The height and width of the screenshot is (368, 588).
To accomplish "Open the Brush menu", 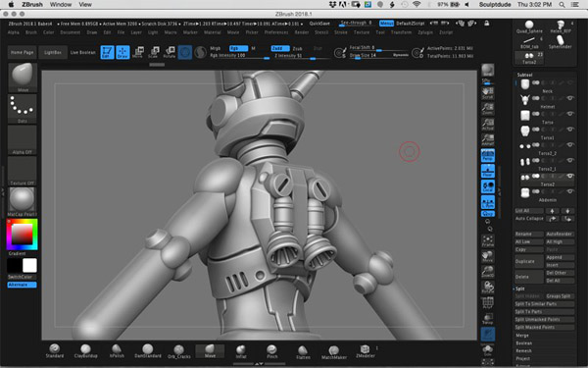I will (x=31, y=32).
